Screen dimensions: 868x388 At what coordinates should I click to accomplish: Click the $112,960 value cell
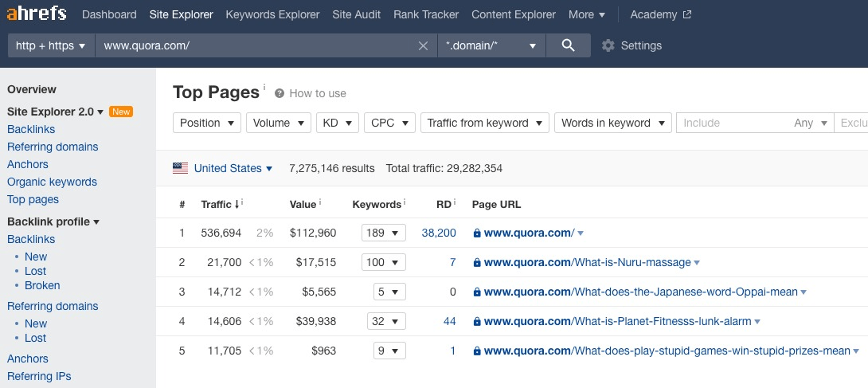(313, 233)
